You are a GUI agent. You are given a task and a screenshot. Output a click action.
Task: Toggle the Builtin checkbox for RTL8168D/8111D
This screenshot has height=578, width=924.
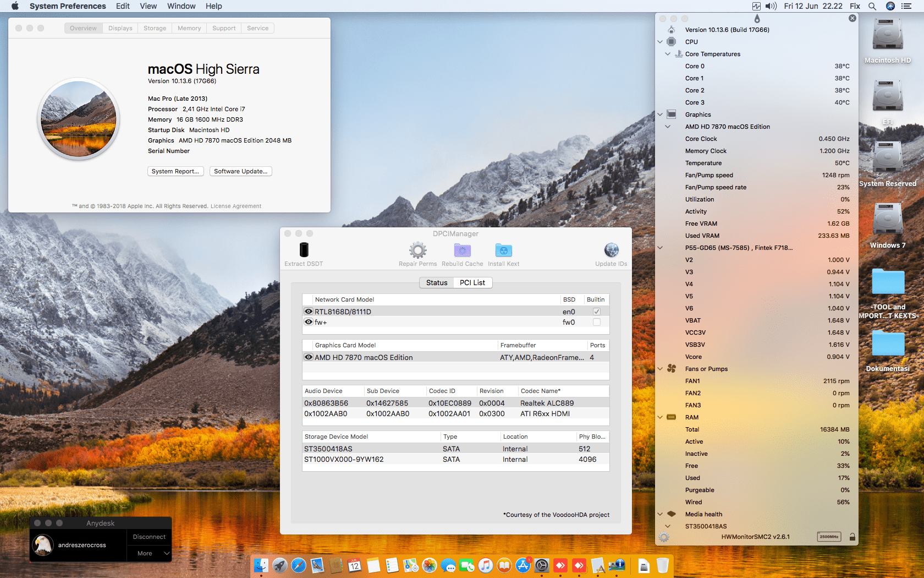pos(596,311)
